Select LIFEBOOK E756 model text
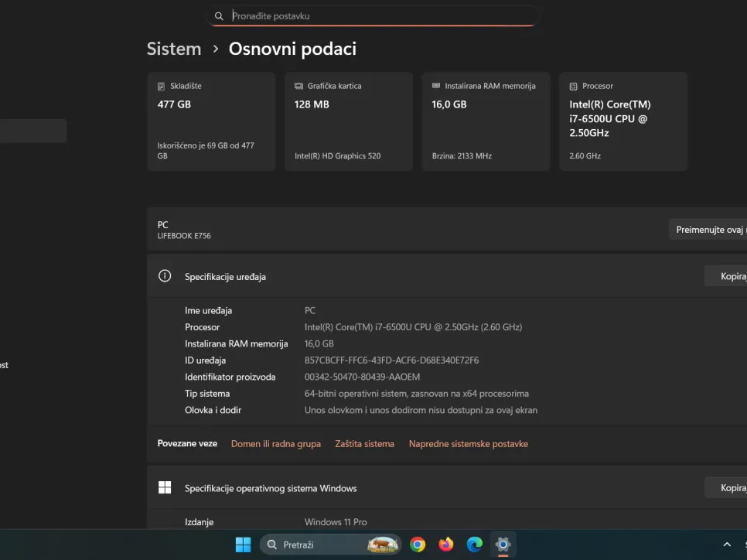 (x=184, y=236)
